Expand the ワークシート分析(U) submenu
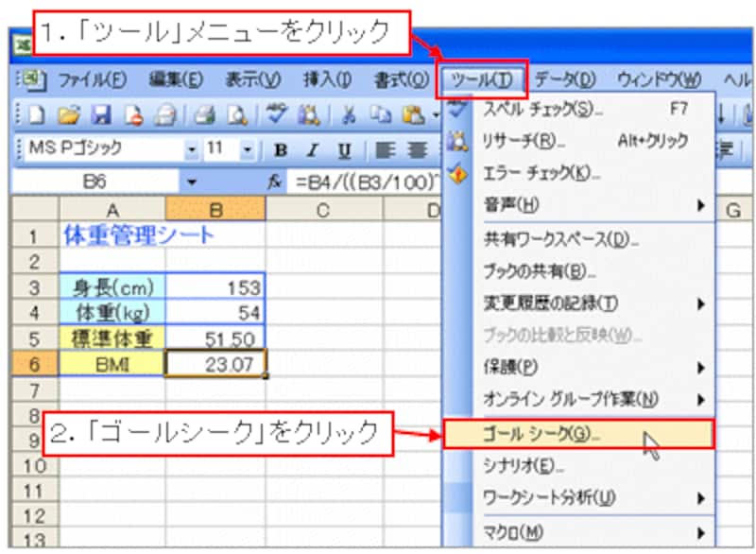This screenshot has width=756, height=554. (700, 498)
